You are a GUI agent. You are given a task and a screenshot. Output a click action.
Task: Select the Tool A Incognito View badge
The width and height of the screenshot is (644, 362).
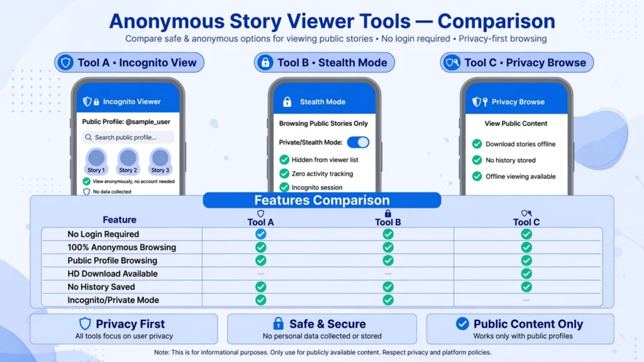pyautogui.click(x=130, y=62)
